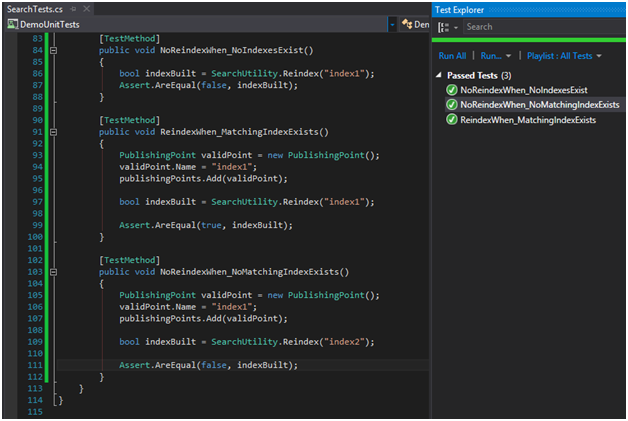Open the Run... dropdown arrow
This screenshot has width=628, height=421.
(508, 56)
